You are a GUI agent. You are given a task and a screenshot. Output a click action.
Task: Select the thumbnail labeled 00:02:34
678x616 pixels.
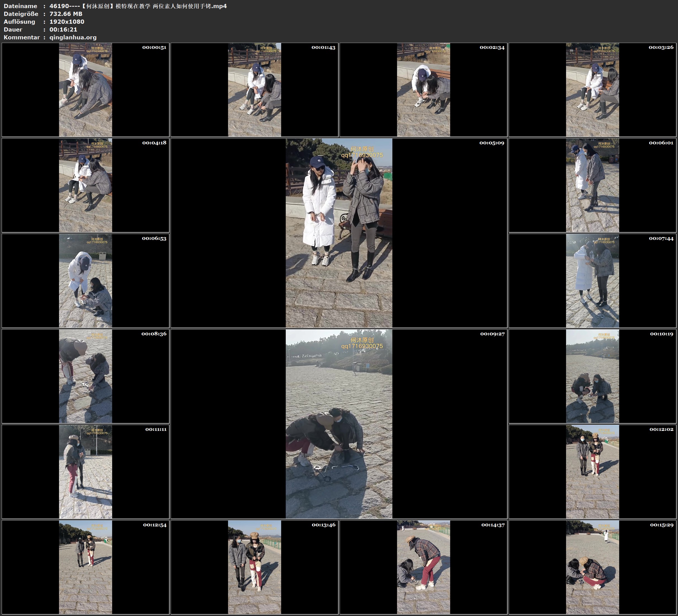point(424,90)
